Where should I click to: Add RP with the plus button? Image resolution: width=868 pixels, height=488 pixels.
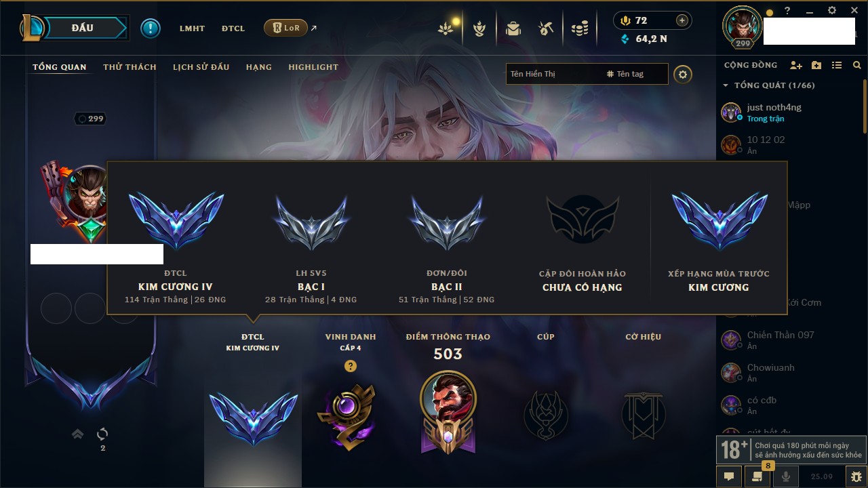point(682,20)
